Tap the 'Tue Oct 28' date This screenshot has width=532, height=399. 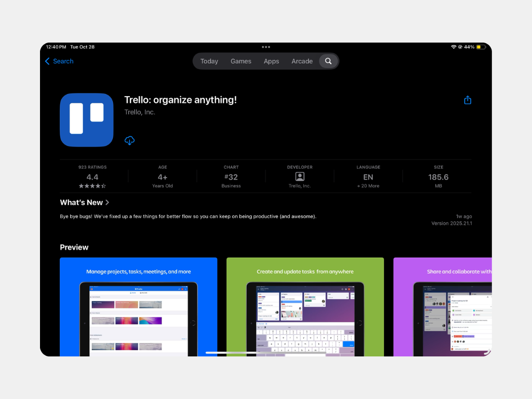tap(83, 47)
